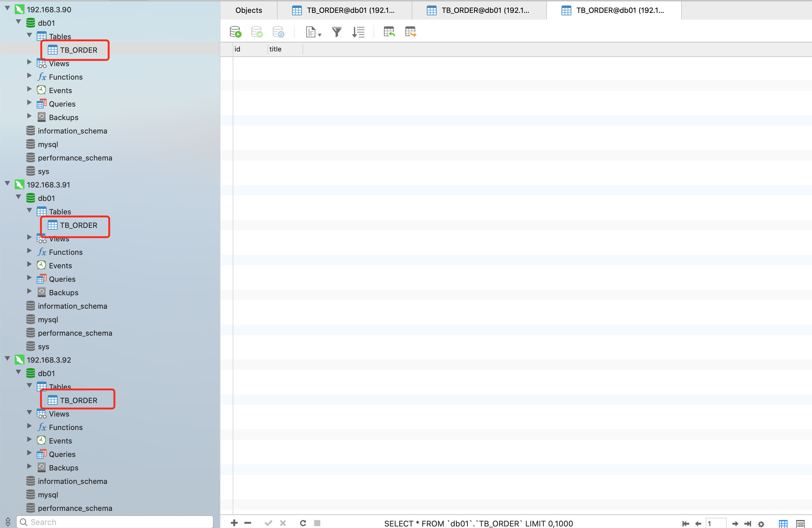Click the sort rows icon
The height and width of the screenshot is (528, 812).
(358, 32)
